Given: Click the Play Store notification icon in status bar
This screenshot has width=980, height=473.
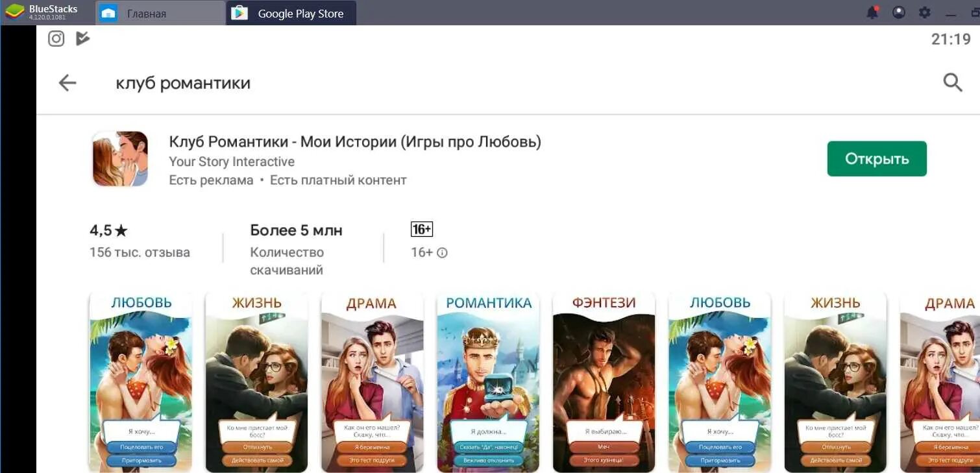Looking at the screenshot, I should click(82, 39).
